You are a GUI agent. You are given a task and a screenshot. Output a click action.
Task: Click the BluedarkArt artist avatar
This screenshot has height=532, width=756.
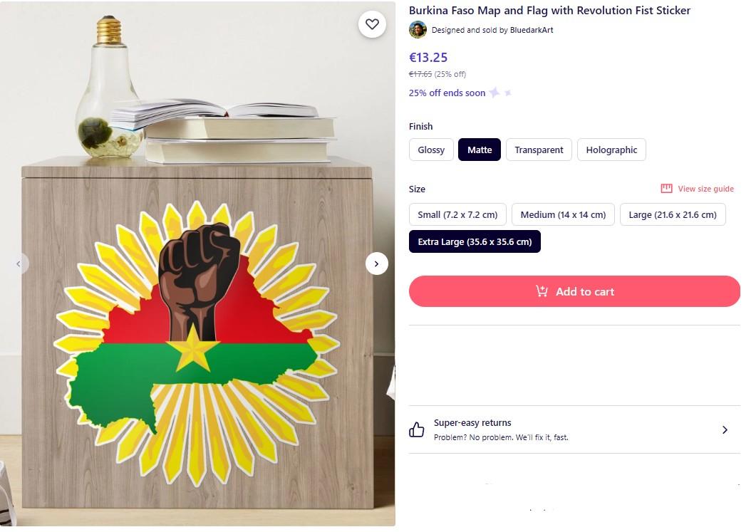(x=418, y=30)
